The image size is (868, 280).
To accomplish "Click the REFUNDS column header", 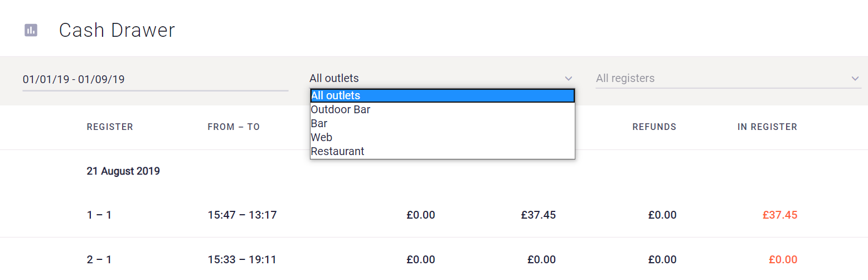I will [x=654, y=127].
